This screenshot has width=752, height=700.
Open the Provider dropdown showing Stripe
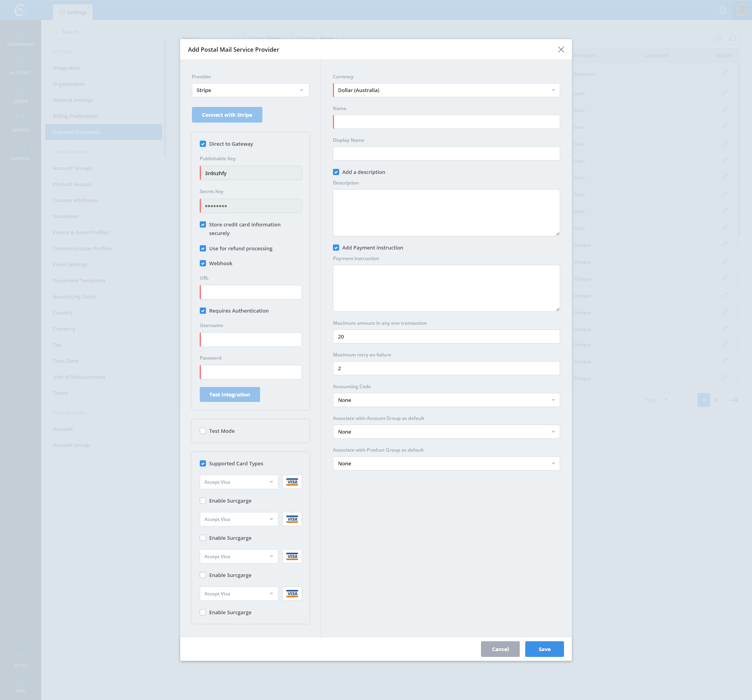click(250, 90)
